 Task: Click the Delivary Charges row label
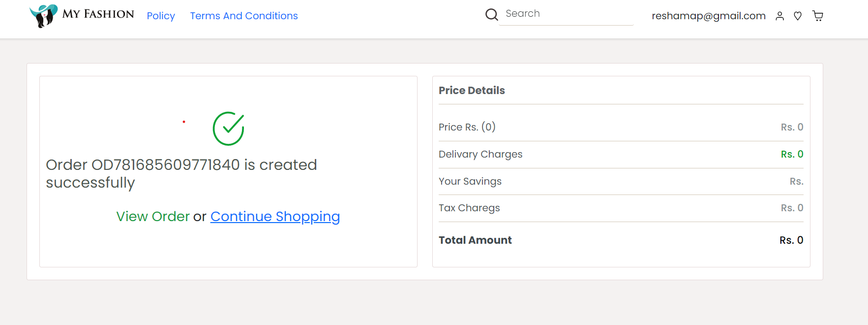tap(480, 154)
